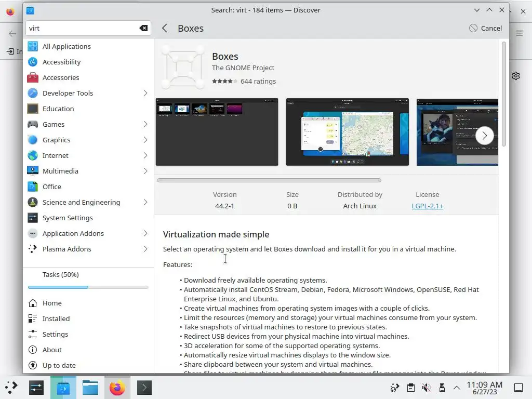Click the Firefox window gear icon
The height and width of the screenshot is (399, 532).
click(x=516, y=76)
